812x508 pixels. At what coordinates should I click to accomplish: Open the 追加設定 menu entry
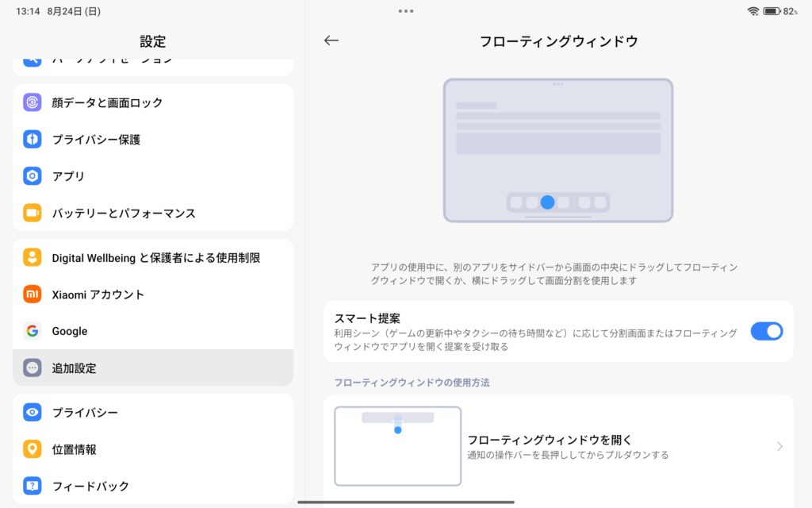(x=153, y=368)
